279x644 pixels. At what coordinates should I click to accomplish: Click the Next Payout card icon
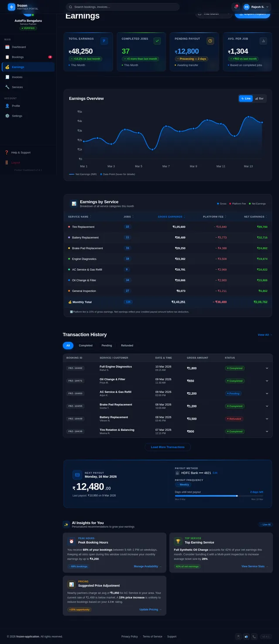point(77,475)
